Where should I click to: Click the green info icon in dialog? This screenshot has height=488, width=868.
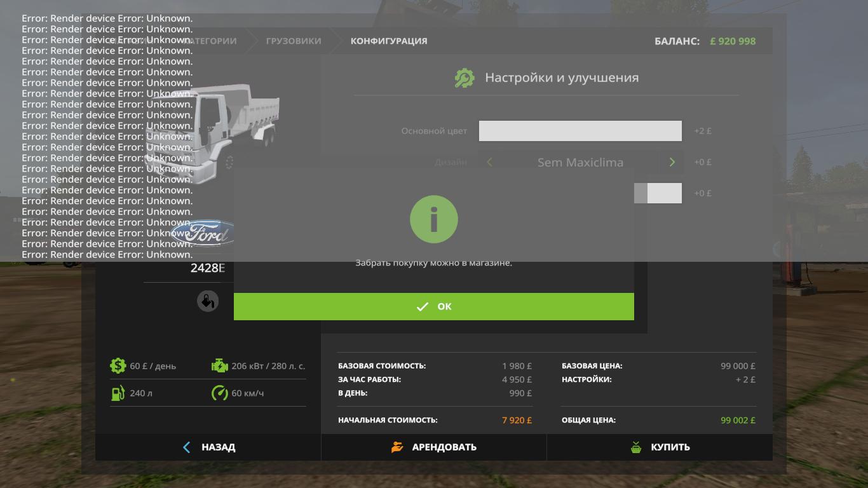click(434, 219)
